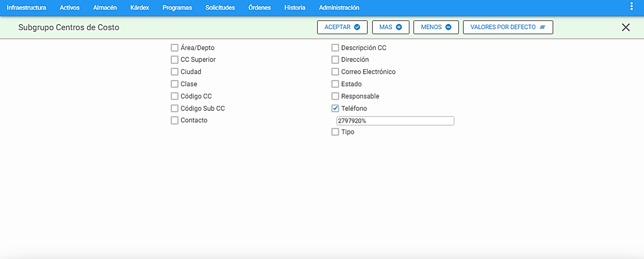The width and height of the screenshot is (644, 259).
Task: Enable the Correo Electrónico checkbox
Action: click(335, 72)
